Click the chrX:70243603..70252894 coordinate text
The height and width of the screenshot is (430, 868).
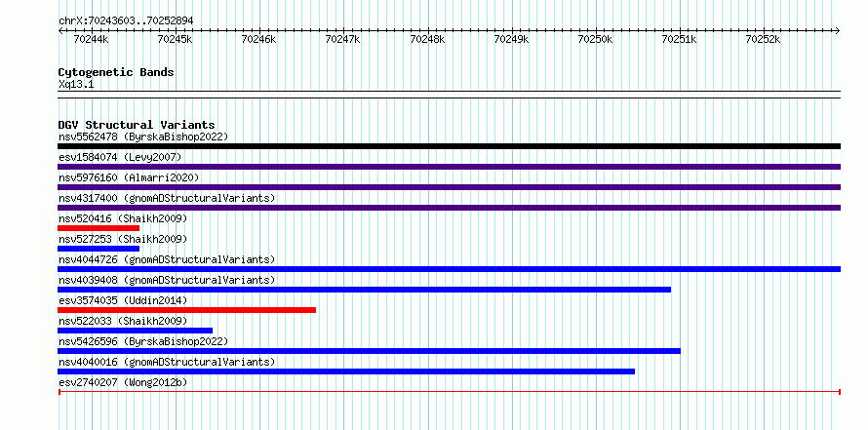click(x=126, y=20)
